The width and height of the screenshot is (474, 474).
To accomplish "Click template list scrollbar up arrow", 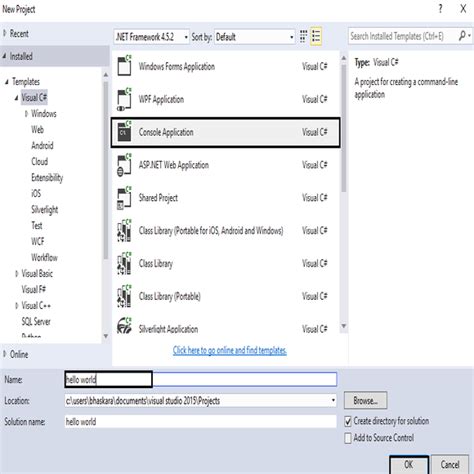I will (344, 58).
